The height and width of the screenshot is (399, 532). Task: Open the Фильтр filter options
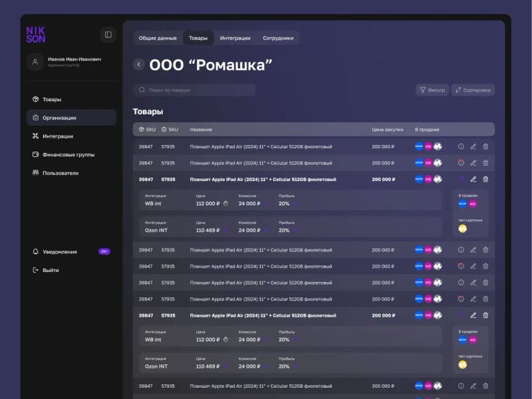point(432,90)
